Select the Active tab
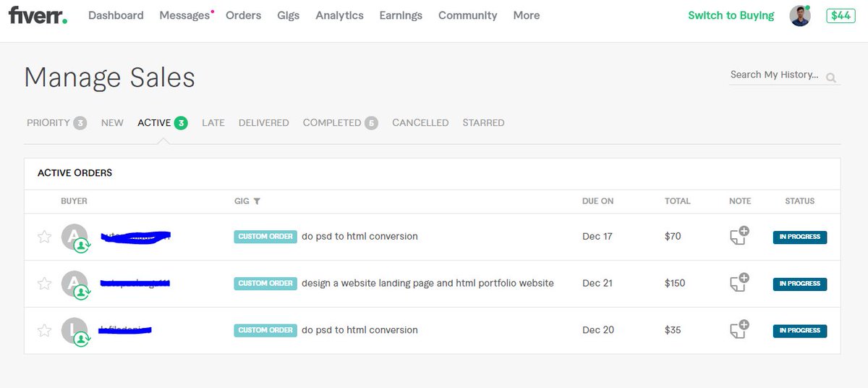 [163, 123]
